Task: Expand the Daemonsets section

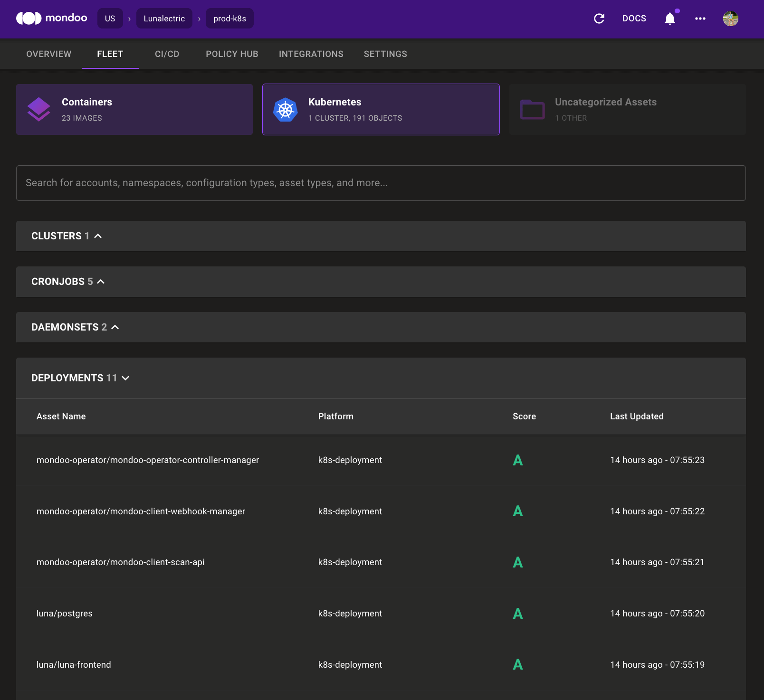Action: [115, 327]
